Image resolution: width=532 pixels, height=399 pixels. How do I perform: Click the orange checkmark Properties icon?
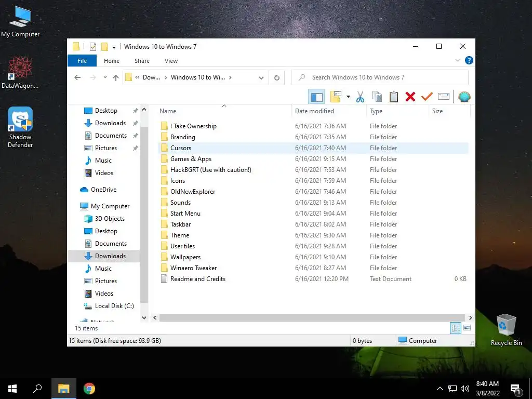click(427, 97)
